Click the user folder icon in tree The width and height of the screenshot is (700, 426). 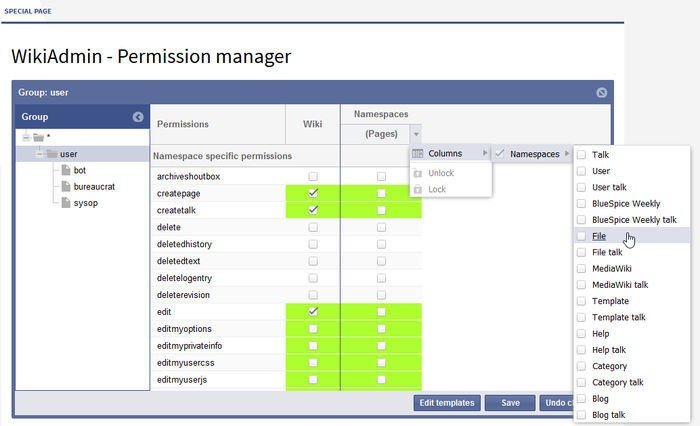pyautogui.click(x=51, y=154)
